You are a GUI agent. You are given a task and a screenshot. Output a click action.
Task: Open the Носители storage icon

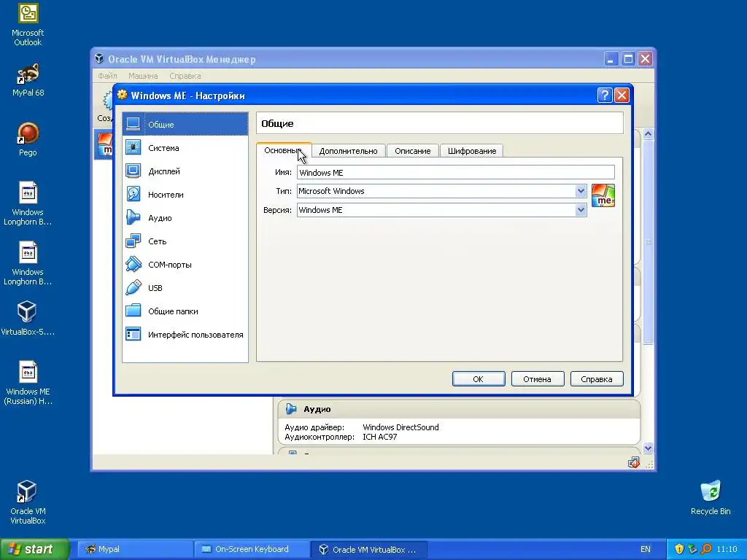tap(133, 194)
